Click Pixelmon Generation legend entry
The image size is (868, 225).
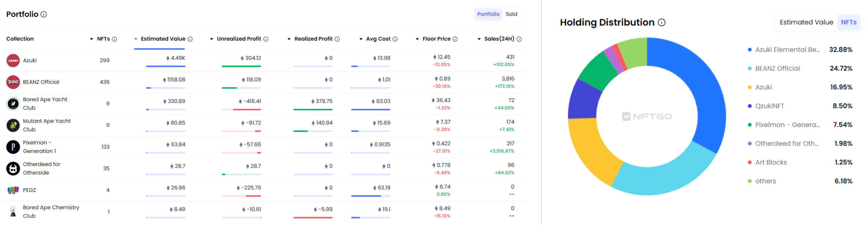(784, 125)
